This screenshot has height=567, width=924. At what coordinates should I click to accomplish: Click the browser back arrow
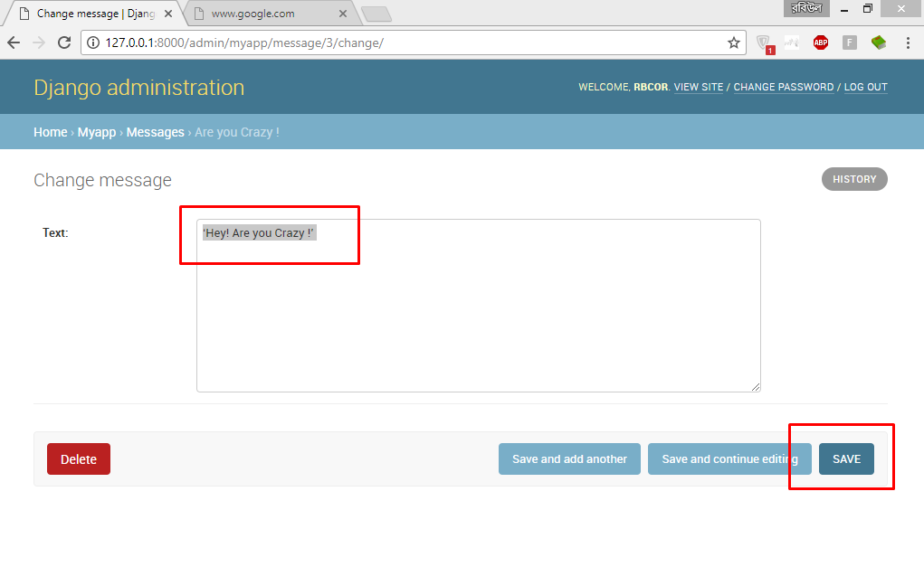[x=14, y=43]
